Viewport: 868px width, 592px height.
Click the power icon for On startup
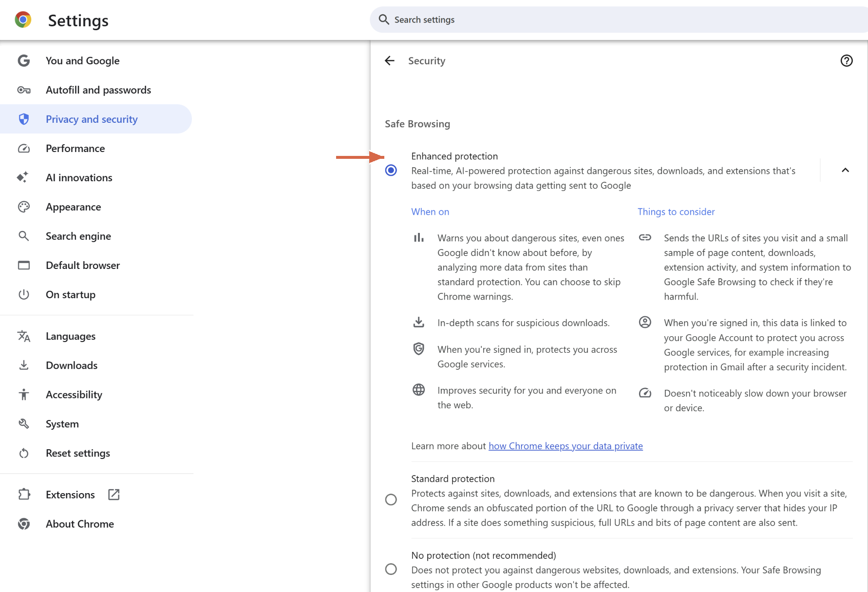coord(23,294)
